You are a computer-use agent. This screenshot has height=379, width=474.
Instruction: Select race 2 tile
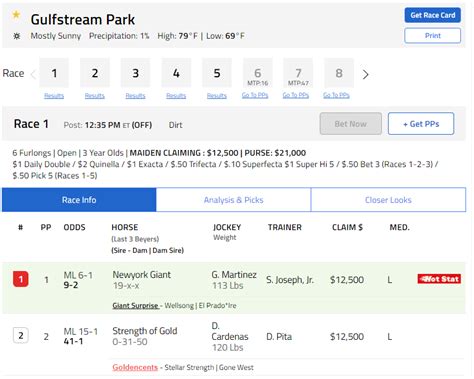pos(95,73)
